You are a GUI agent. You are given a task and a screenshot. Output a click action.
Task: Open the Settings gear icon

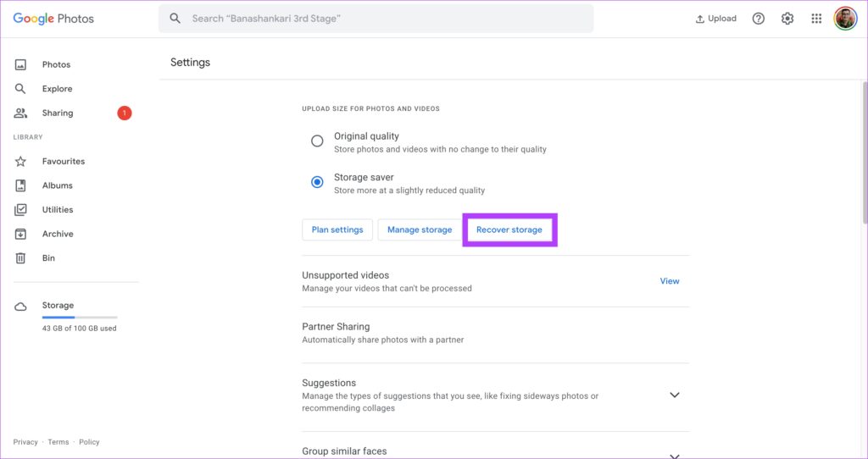787,19
